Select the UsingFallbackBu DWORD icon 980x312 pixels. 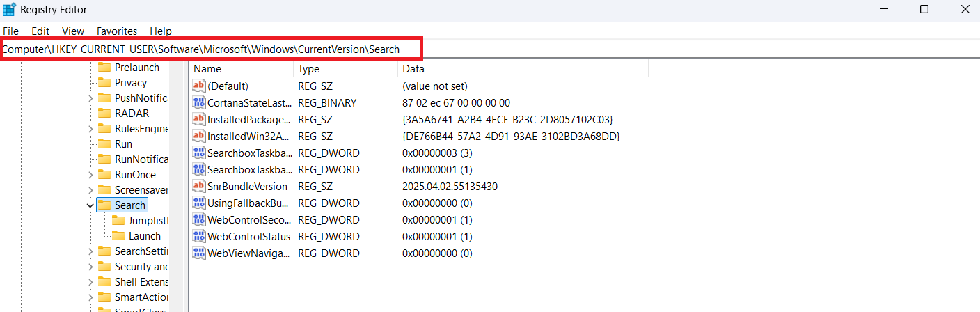pyautogui.click(x=200, y=203)
